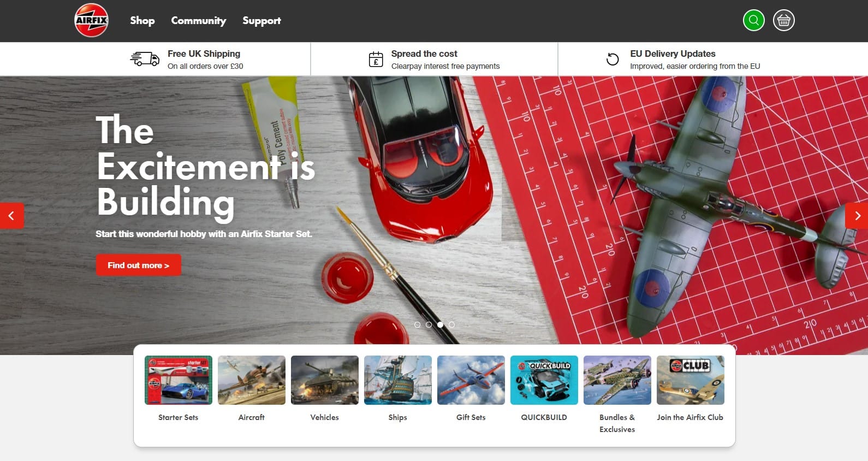Expand the Support menu
Image resolution: width=868 pixels, height=461 pixels.
point(261,21)
